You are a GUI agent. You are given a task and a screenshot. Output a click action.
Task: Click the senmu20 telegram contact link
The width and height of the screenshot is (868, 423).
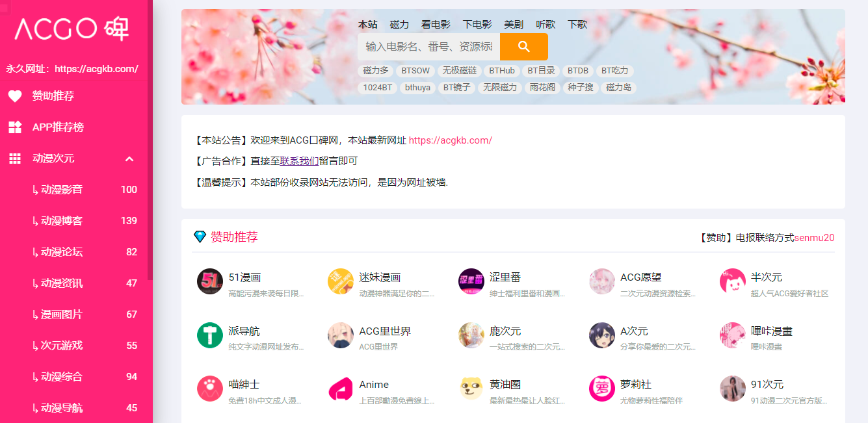pyautogui.click(x=814, y=238)
